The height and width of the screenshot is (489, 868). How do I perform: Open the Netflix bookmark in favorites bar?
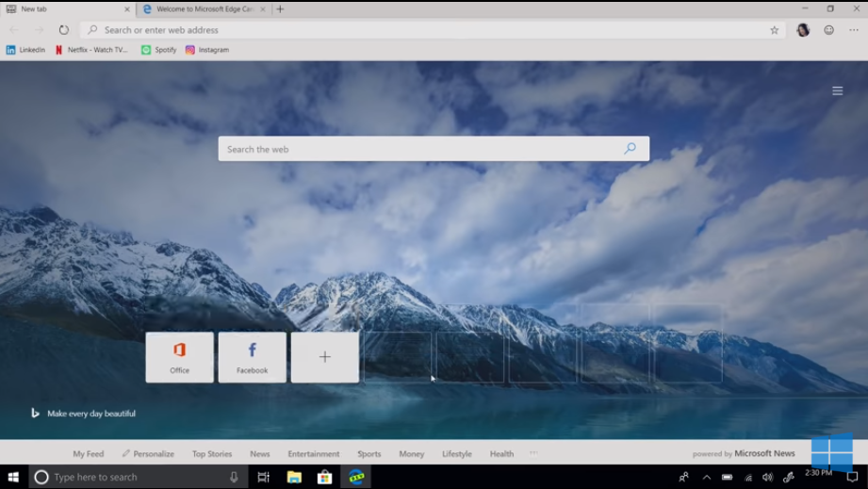tap(91, 50)
